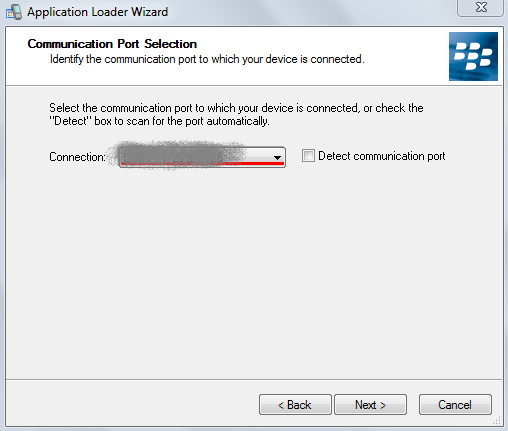This screenshot has height=431, width=508.
Task: Click the "Connection:" field label
Action: pyautogui.click(x=77, y=157)
